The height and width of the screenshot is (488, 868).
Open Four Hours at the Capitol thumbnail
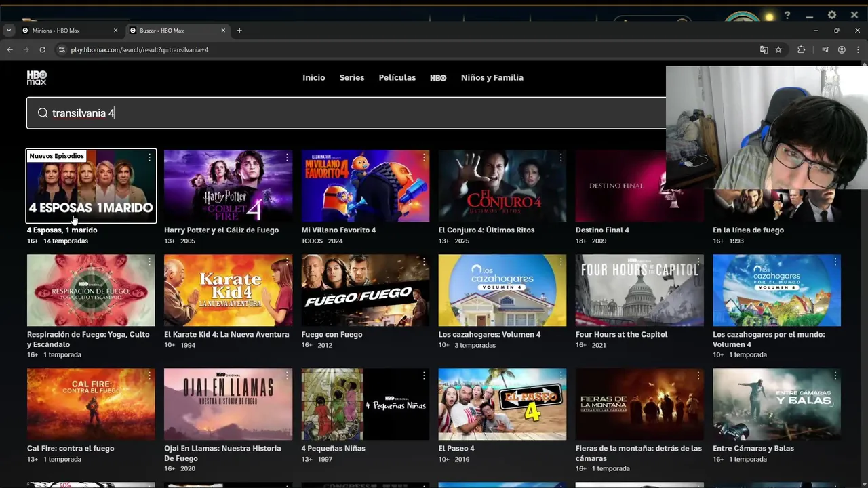pyautogui.click(x=639, y=290)
